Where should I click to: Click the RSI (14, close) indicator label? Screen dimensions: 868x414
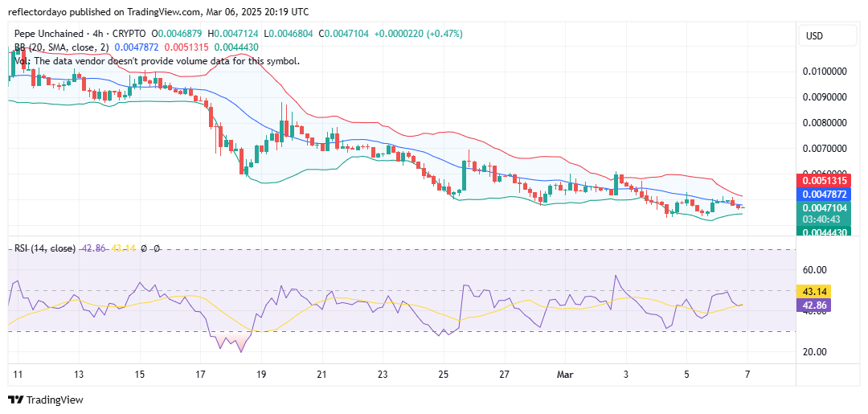coord(43,249)
